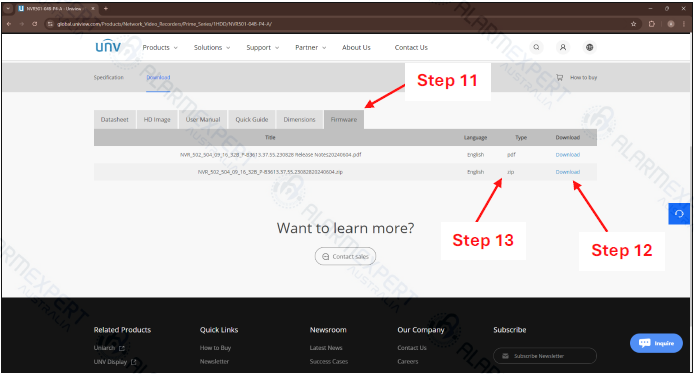Open the user account icon
This screenshot has width=694, height=374.
point(563,47)
